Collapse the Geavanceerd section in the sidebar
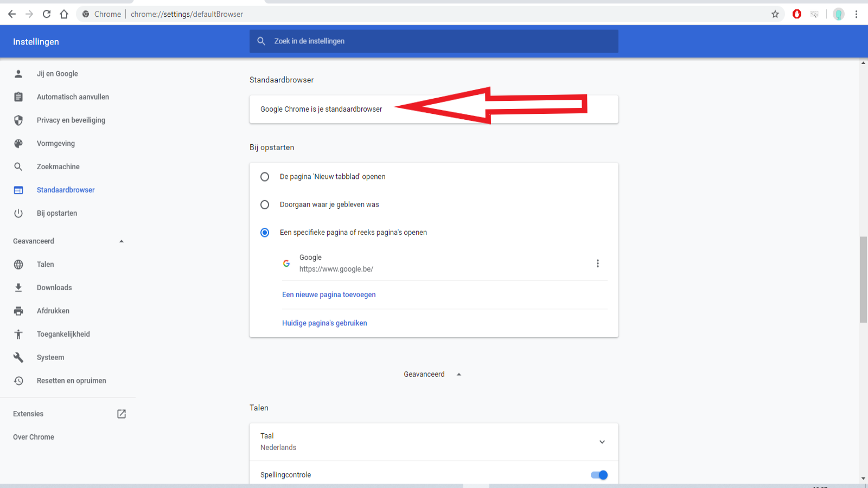 coord(122,241)
